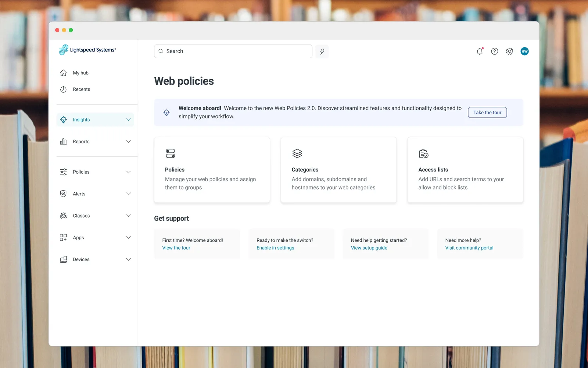Screen dimensions: 588x368
Task: Click the Devices icon in sidebar
Action: pos(63,259)
